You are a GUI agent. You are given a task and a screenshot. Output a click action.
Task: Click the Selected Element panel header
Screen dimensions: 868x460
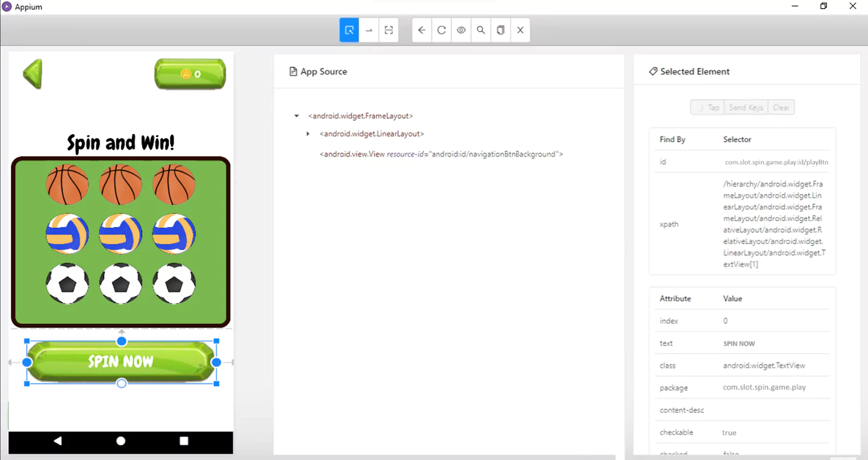(689, 72)
